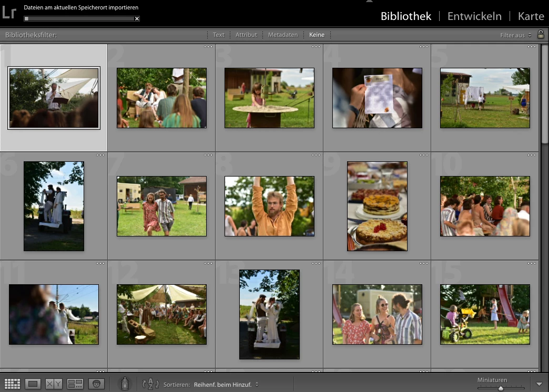Open the Entwickeln module
This screenshot has height=392, width=549.
coord(474,16)
